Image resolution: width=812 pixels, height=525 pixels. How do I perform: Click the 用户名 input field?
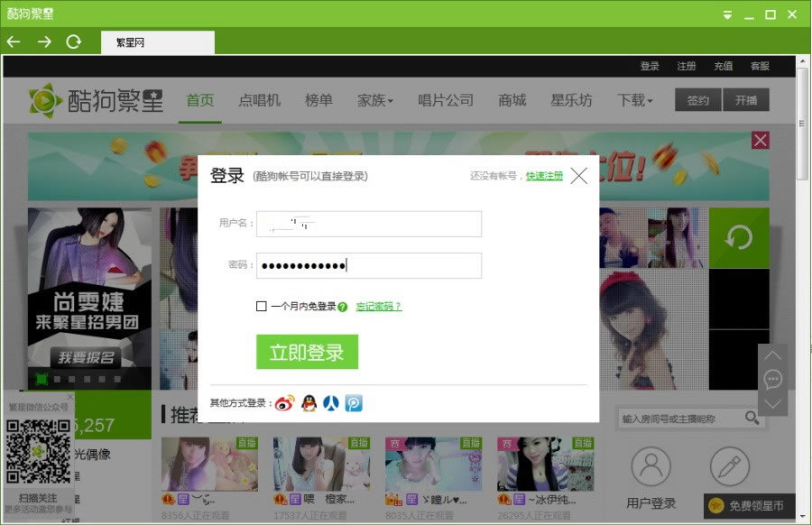(x=369, y=224)
